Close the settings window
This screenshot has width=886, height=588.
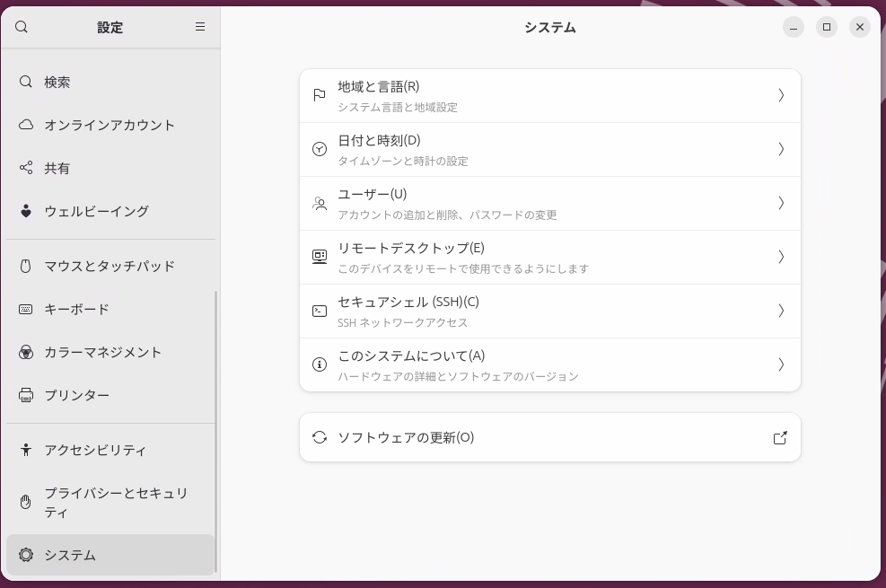pos(860,27)
